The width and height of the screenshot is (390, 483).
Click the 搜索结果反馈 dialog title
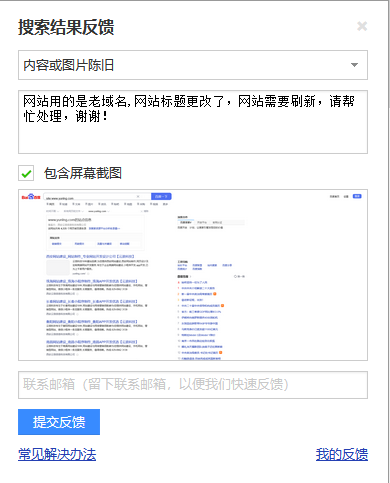pos(66,27)
